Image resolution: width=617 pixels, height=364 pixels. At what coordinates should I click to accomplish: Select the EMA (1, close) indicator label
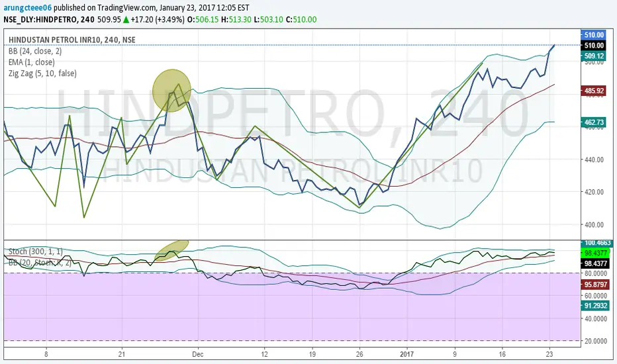[32, 62]
